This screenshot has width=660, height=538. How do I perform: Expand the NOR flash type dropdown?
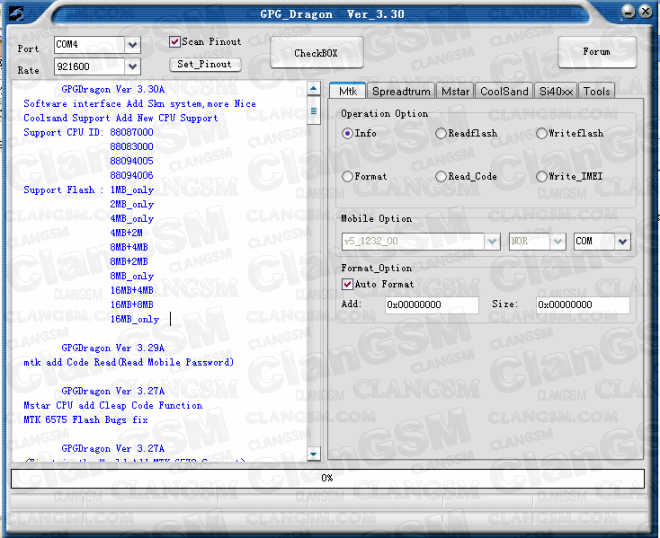pyautogui.click(x=558, y=242)
